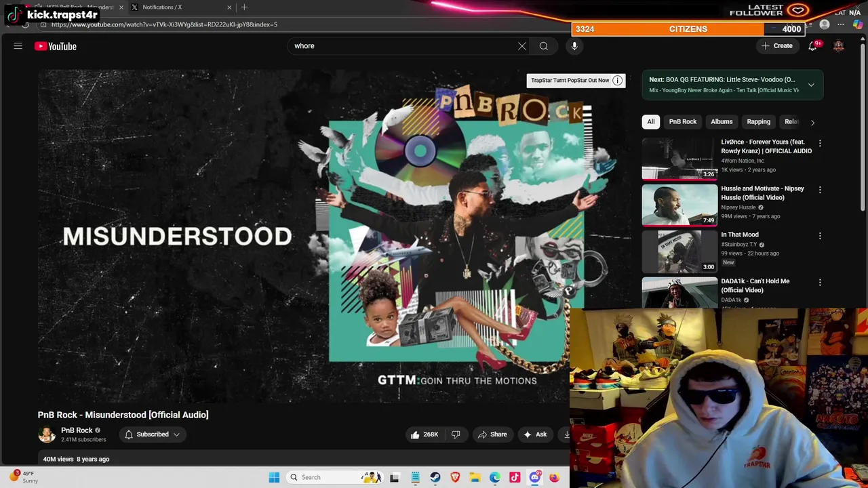
Task: Open Task View from the taskbar
Action: click(x=395, y=477)
